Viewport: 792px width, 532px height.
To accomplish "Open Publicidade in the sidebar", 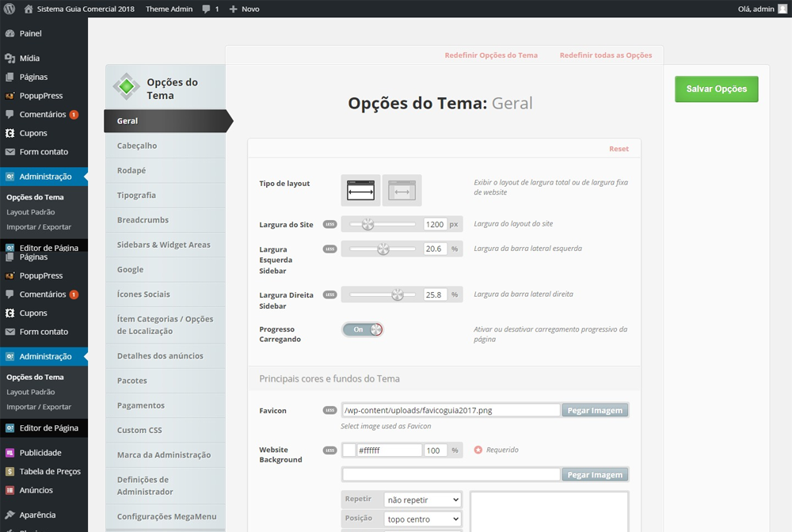I will 40,453.
